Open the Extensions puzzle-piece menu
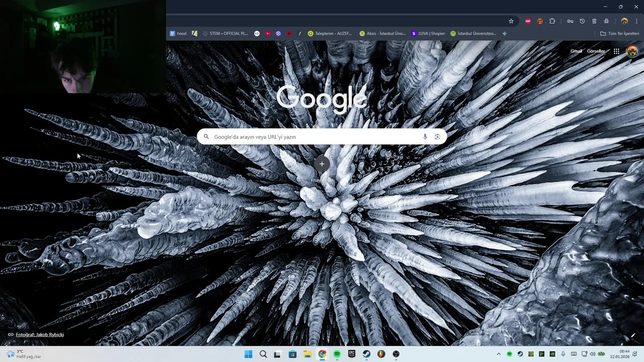 (x=552, y=21)
